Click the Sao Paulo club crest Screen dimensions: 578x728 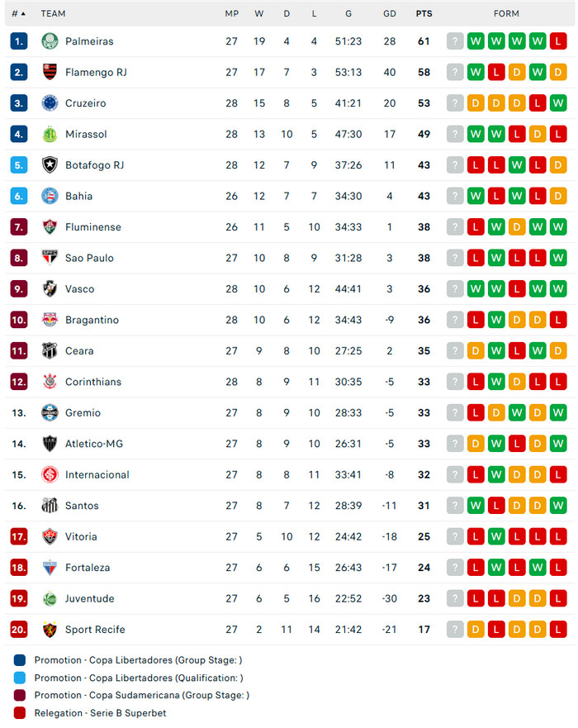[x=50, y=258]
